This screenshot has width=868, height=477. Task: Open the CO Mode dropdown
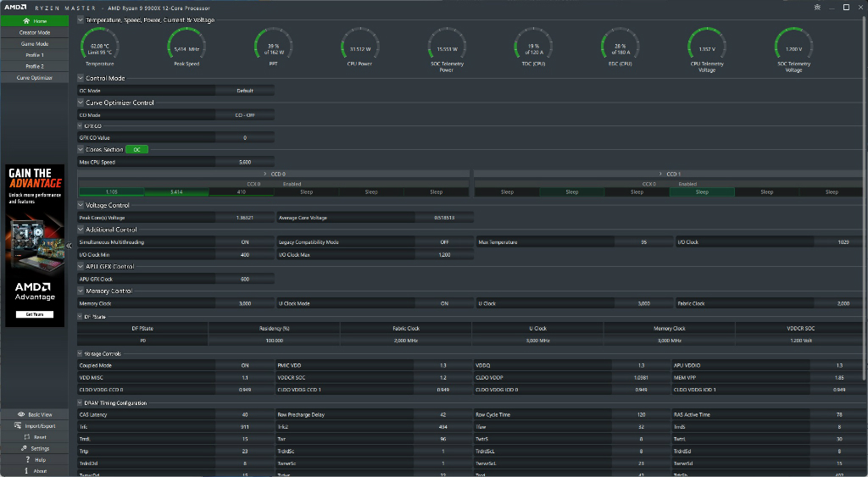pyautogui.click(x=245, y=115)
